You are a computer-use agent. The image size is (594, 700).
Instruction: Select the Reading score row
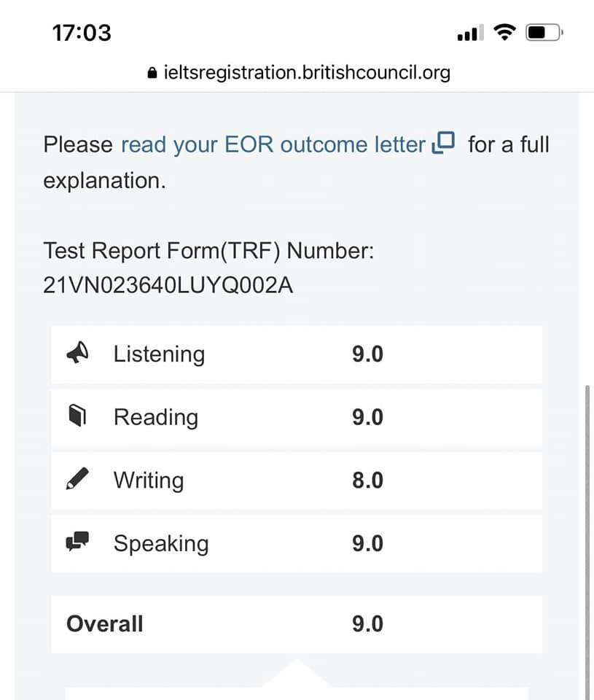coord(296,417)
